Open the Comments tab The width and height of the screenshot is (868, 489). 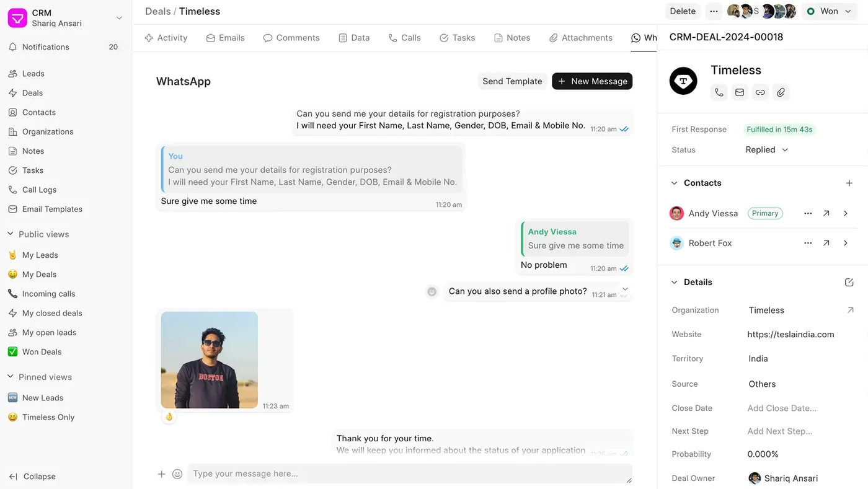point(291,38)
